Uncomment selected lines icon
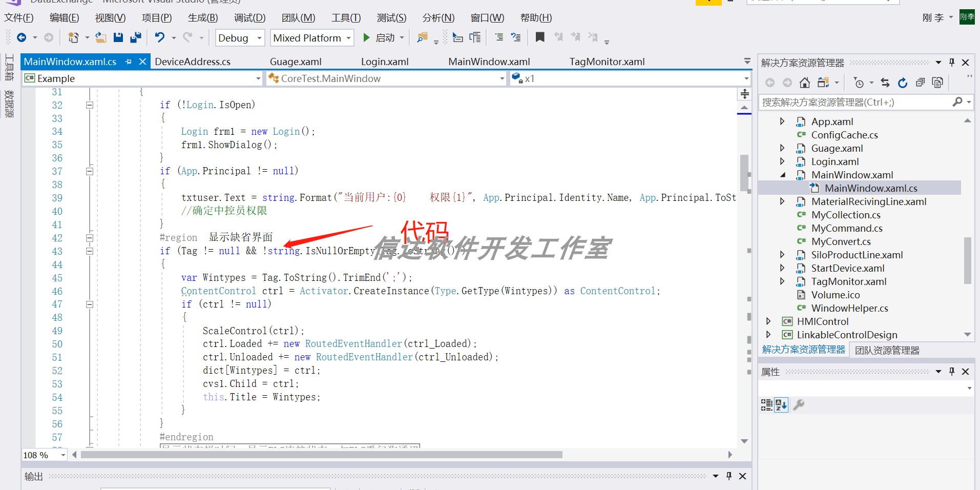The width and height of the screenshot is (980, 490). pos(516,37)
